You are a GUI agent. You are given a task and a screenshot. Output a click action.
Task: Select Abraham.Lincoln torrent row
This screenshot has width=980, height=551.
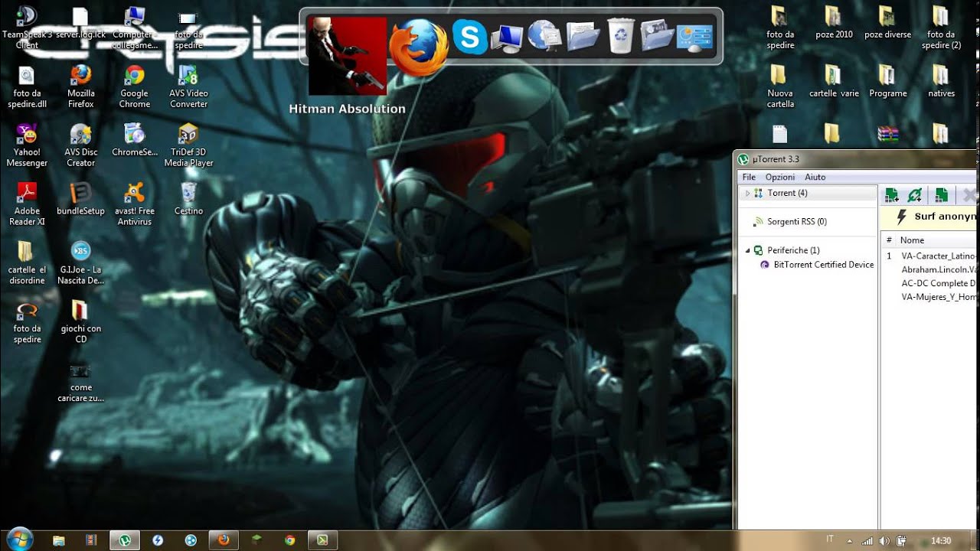click(x=930, y=270)
